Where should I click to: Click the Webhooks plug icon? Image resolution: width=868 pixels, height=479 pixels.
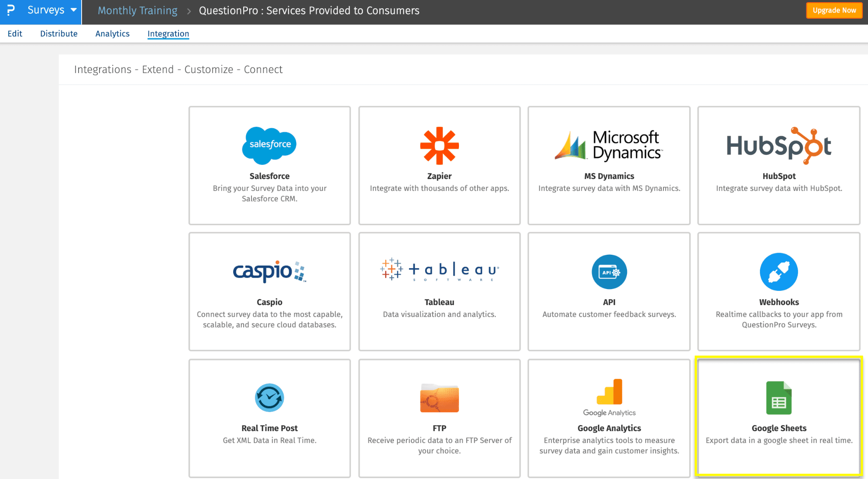click(779, 272)
